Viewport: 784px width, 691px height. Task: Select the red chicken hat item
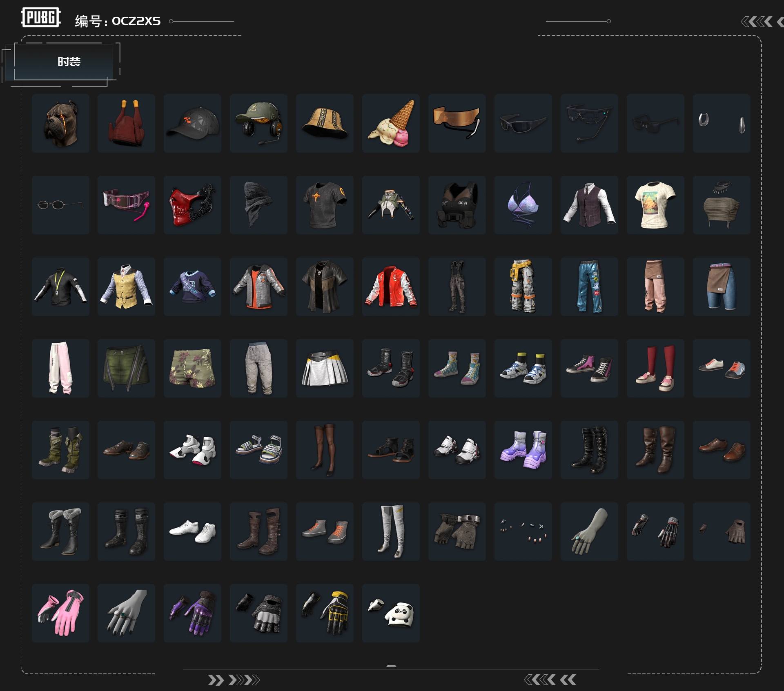pos(126,123)
